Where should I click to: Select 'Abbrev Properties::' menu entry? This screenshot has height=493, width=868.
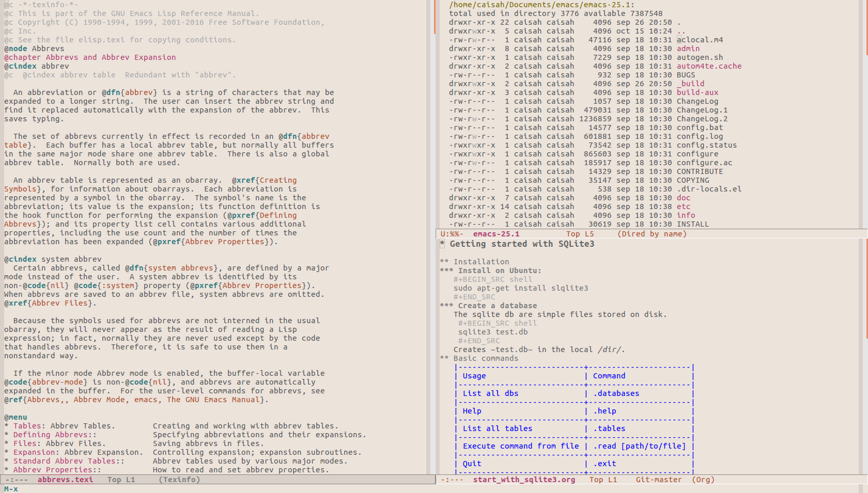pos(57,470)
